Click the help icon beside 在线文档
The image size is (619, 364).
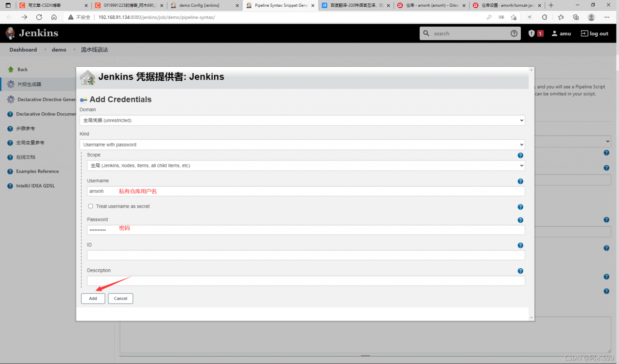(x=10, y=157)
